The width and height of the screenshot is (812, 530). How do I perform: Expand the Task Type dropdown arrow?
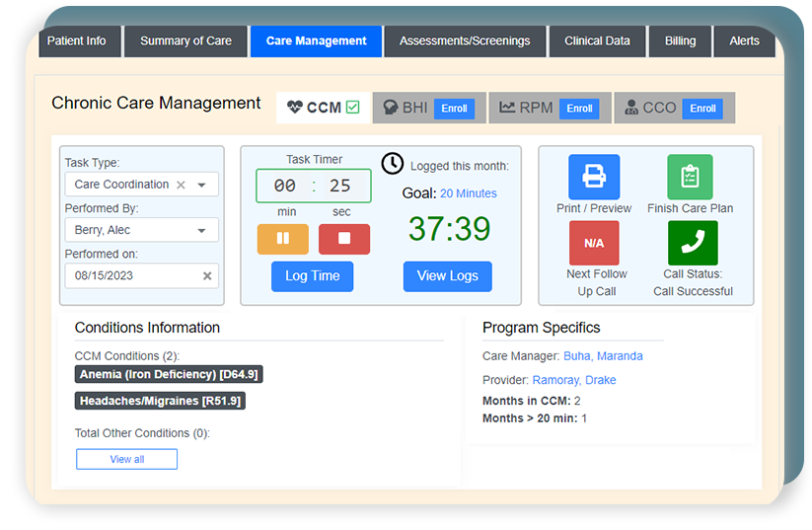pyautogui.click(x=201, y=185)
